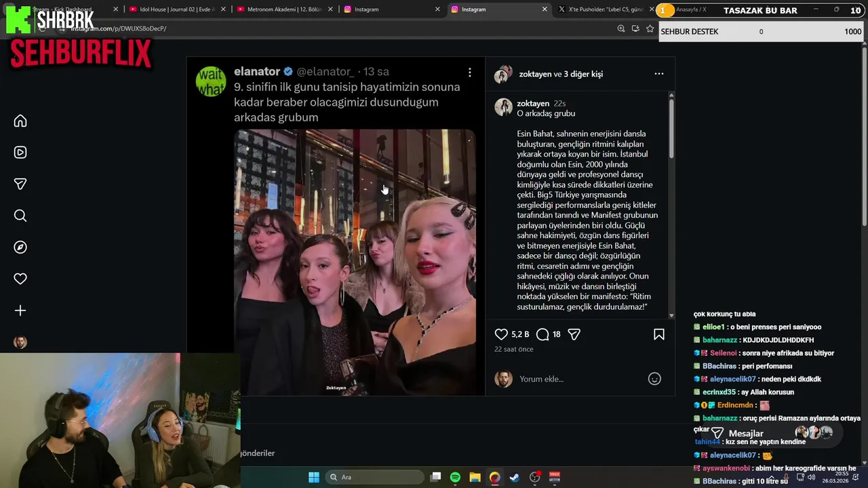
Task: Open Steam from taskbar
Action: point(515,477)
